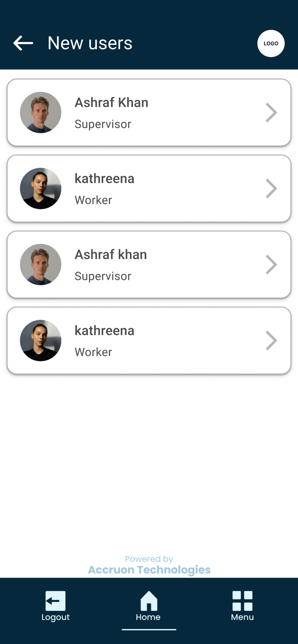Click kathreena's profile picture in second card
This screenshot has height=644, width=298.
click(40, 188)
